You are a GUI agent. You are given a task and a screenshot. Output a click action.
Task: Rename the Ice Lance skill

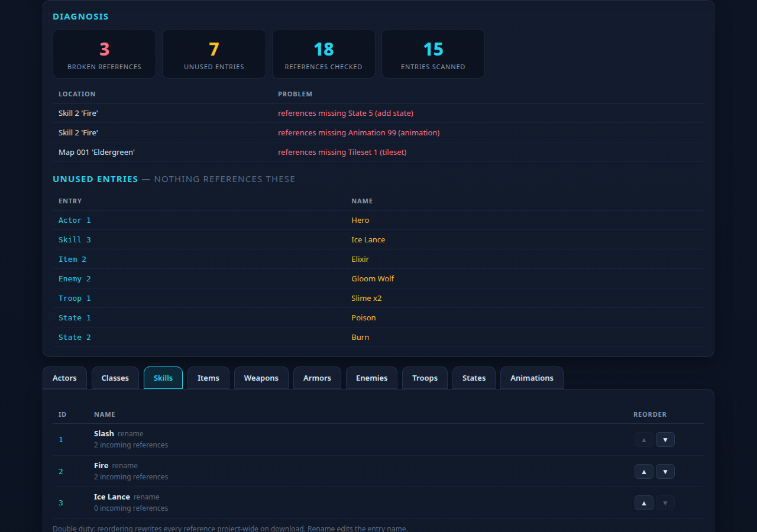tap(147, 497)
